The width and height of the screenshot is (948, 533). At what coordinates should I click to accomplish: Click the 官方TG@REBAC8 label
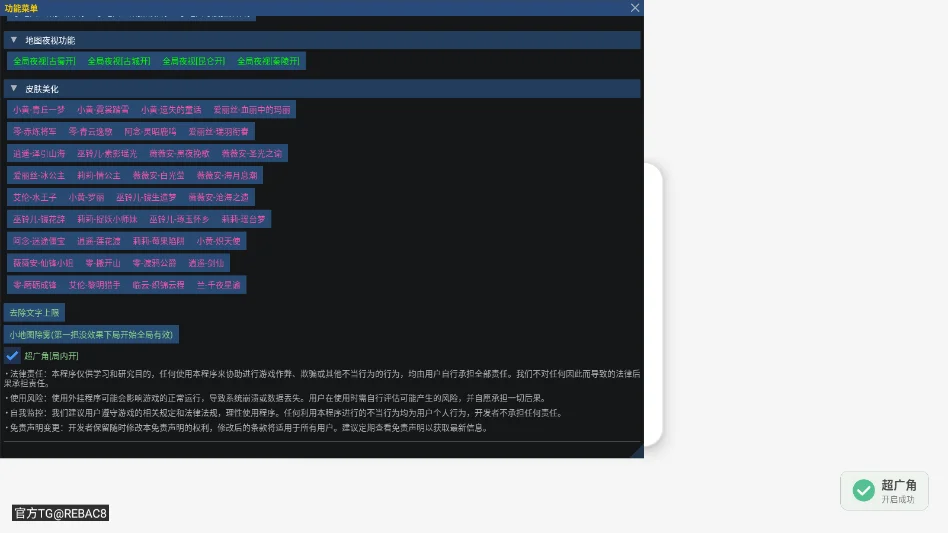click(x=60, y=513)
